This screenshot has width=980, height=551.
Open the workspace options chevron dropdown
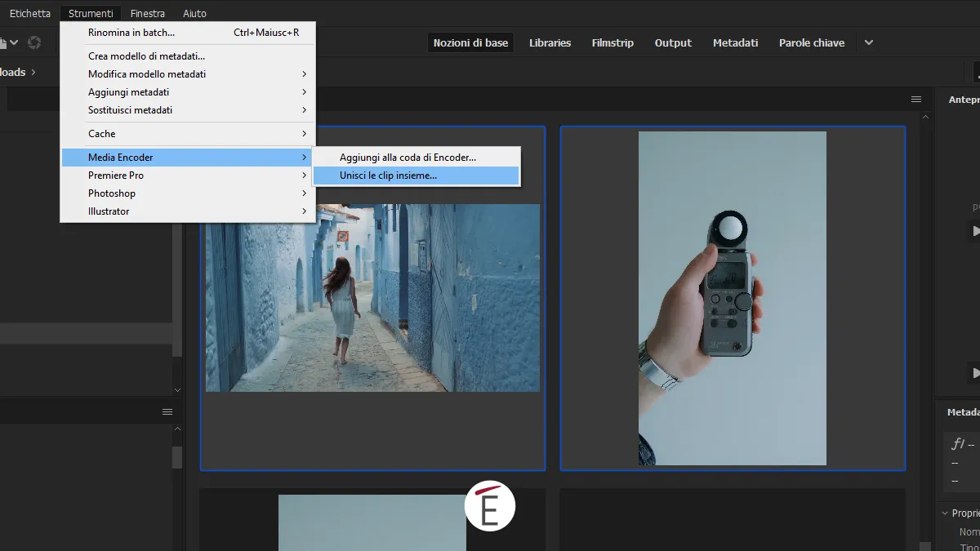pos(868,42)
